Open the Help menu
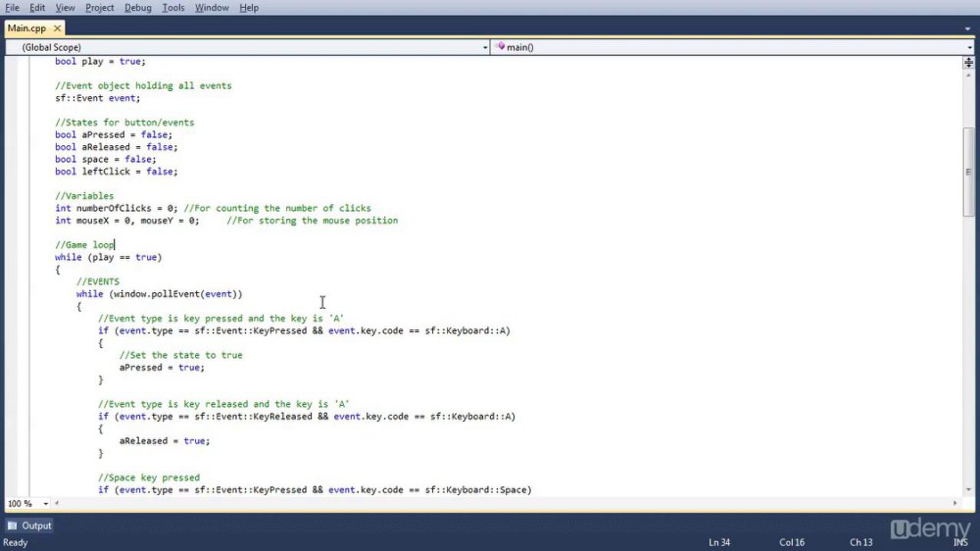 [x=249, y=8]
